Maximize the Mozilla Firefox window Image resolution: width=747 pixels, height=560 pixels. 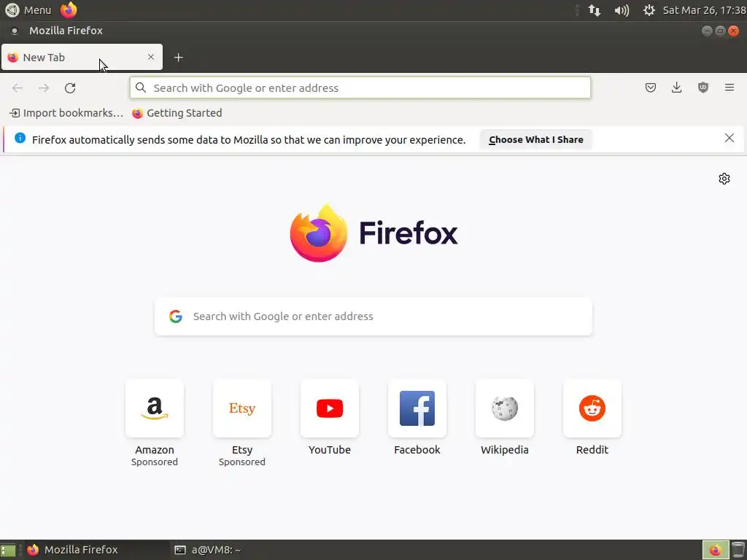pos(720,31)
